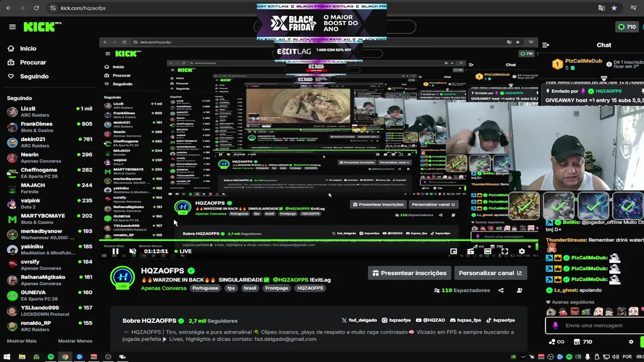Screen dimensions: 644x362
Task: Open yakiniku channel in Seguindo list
Action: [49, 249]
